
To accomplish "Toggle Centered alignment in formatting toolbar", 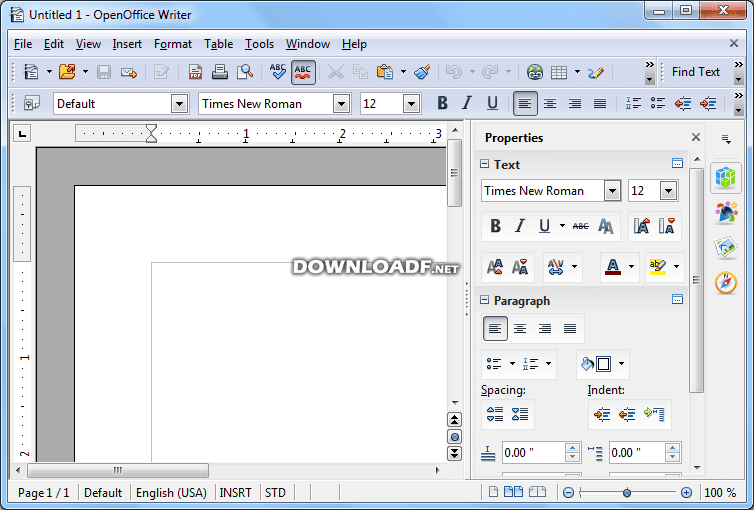I will [550, 103].
